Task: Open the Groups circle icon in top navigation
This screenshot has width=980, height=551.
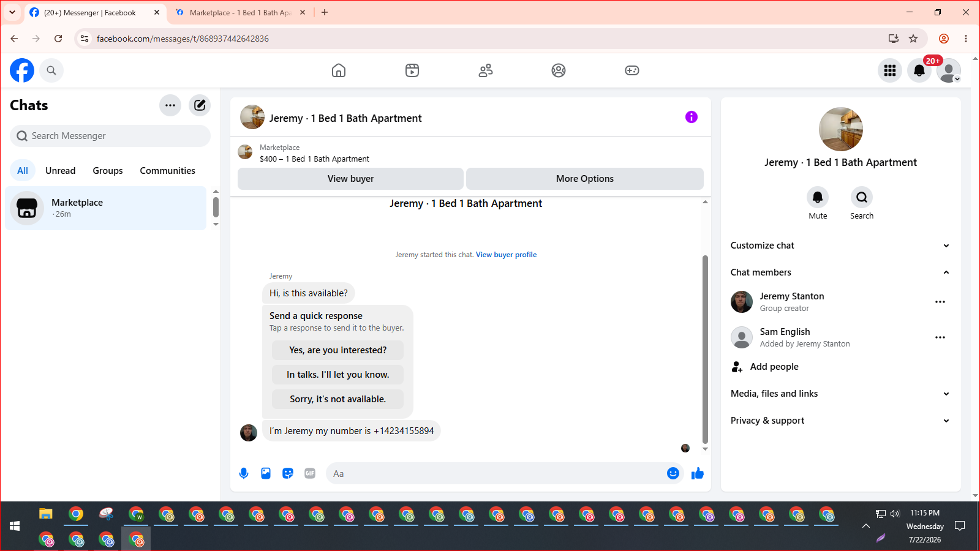Action: tap(559, 70)
